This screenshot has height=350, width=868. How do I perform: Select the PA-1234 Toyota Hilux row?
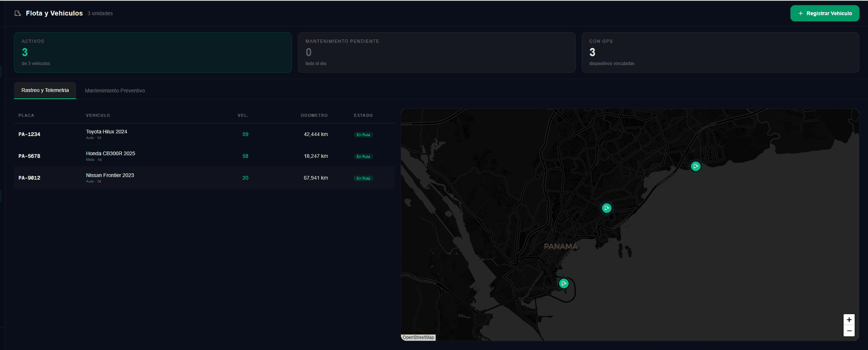204,134
